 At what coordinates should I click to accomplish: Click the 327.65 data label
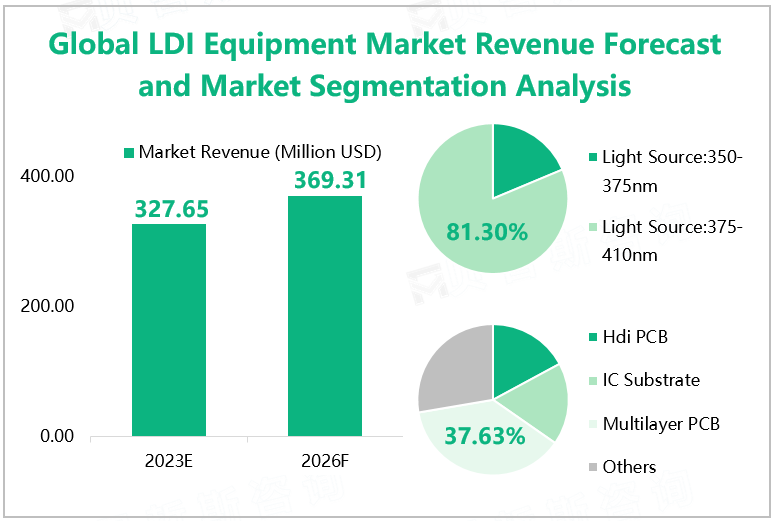(172, 209)
